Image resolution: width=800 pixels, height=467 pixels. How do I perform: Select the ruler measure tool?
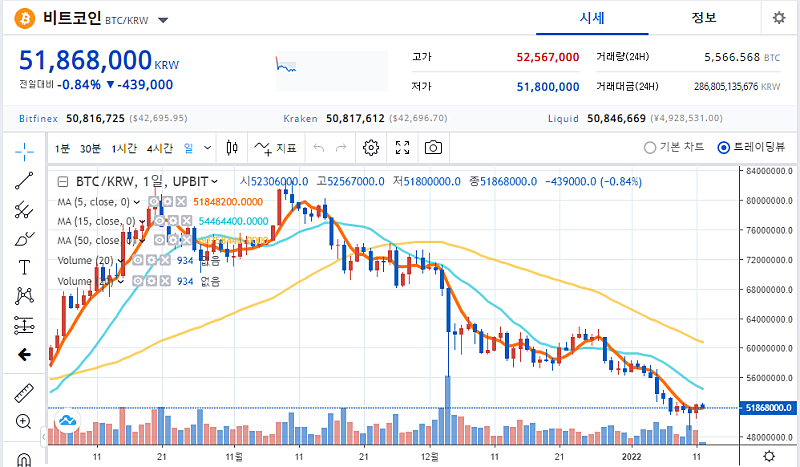[24, 393]
